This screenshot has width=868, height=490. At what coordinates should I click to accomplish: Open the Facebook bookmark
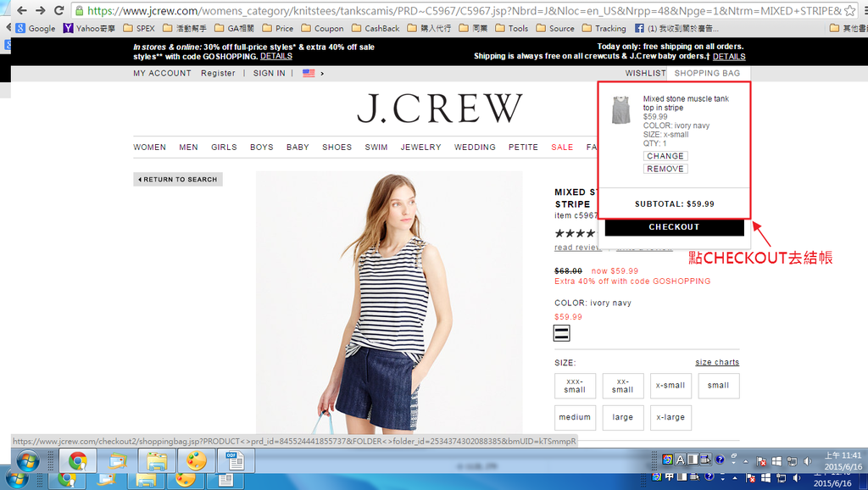tap(676, 28)
